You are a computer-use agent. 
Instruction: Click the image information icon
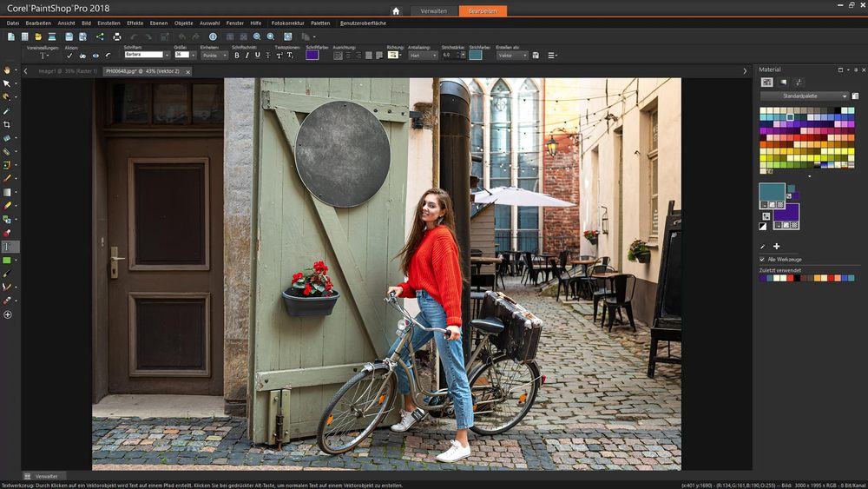coord(213,36)
